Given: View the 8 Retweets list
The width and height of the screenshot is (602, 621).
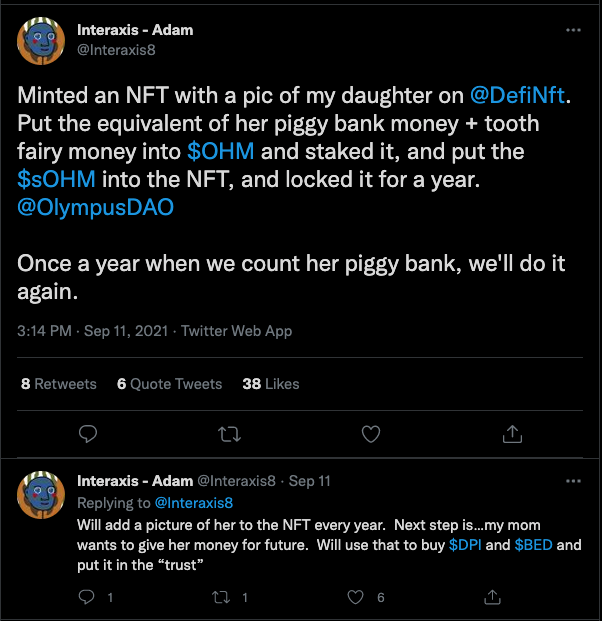Looking at the screenshot, I should tap(59, 384).
